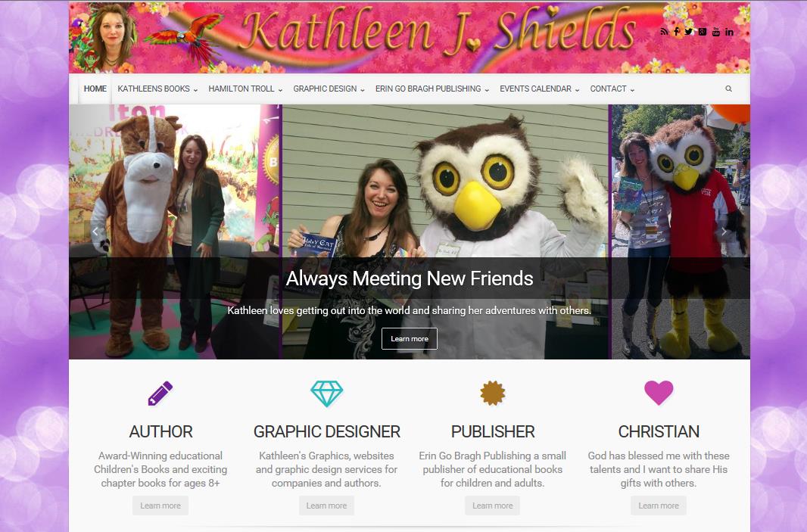Open the Events Calendar menu
This screenshot has width=807, height=532.
coord(539,89)
